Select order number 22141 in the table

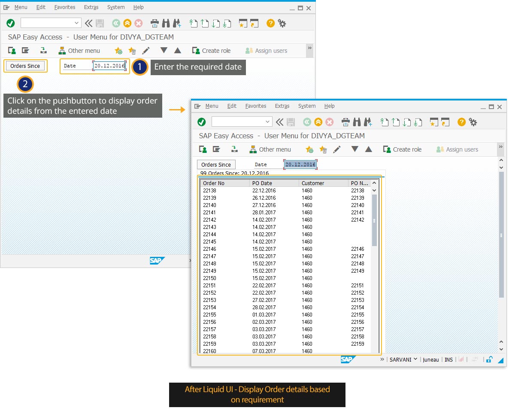pos(209,213)
